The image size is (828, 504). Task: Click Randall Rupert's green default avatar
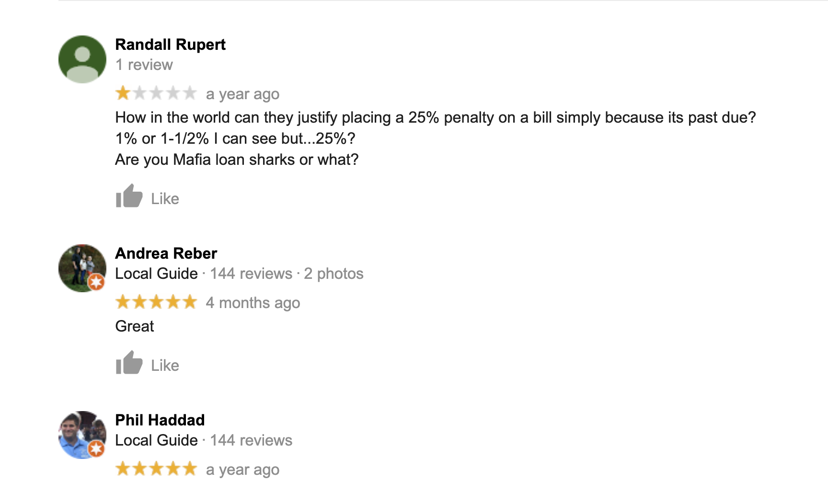coord(82,59)
